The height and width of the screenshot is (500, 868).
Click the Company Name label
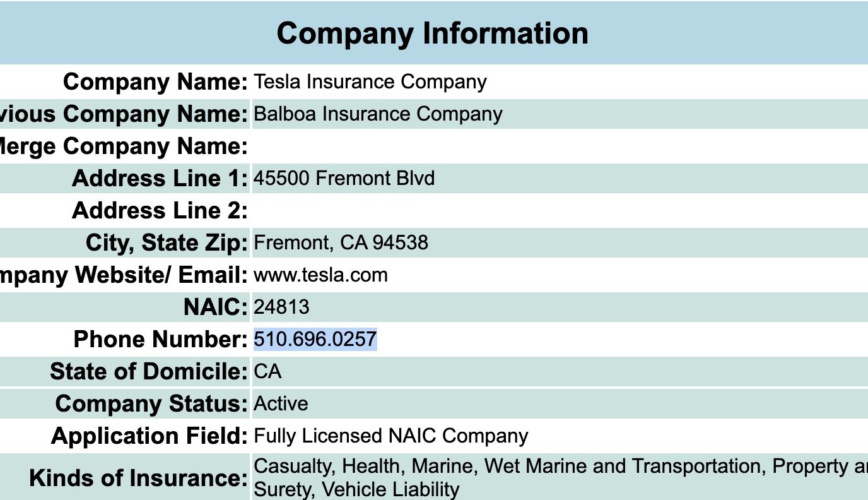[156, 82]
